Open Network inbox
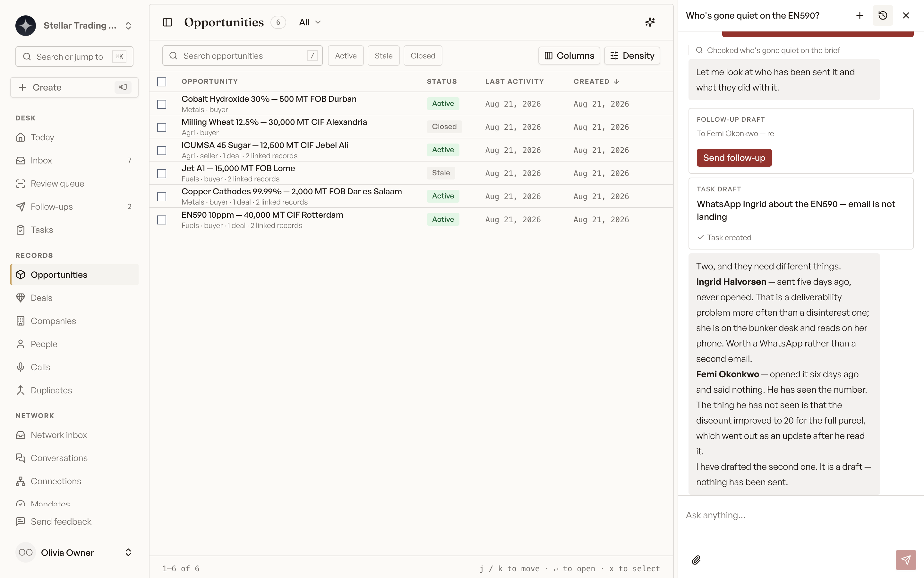 (74, 435)
